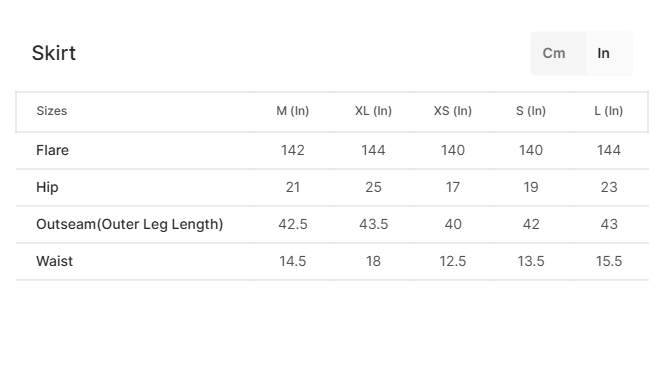Screen dimensions: 666x371
Task: Select the Waist row label
Action: point(54,261)
